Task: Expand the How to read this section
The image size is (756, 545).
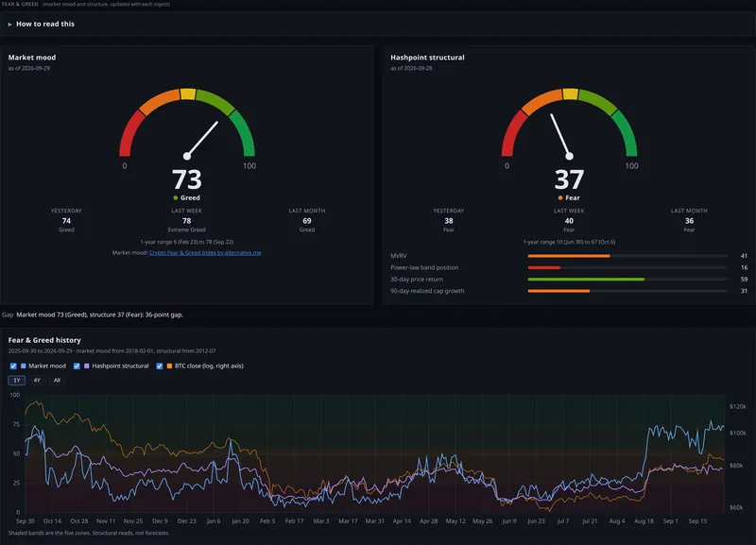Action: coord(41,25)
